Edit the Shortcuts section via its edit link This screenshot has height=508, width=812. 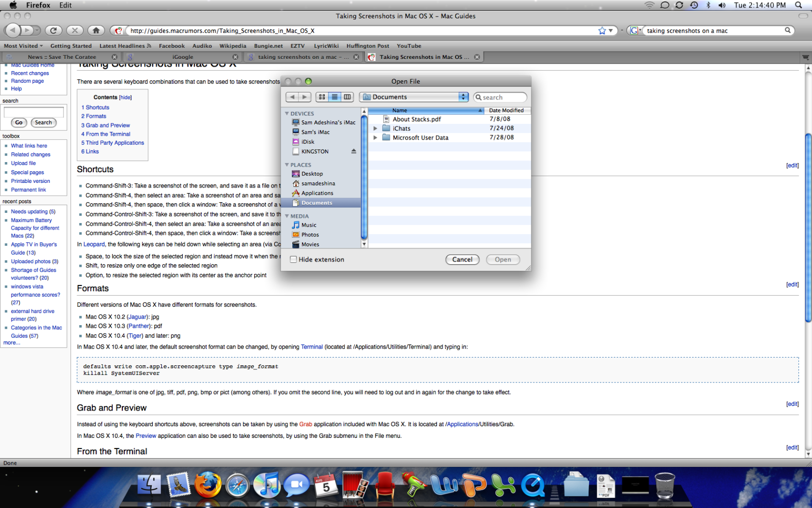point(792,166)
